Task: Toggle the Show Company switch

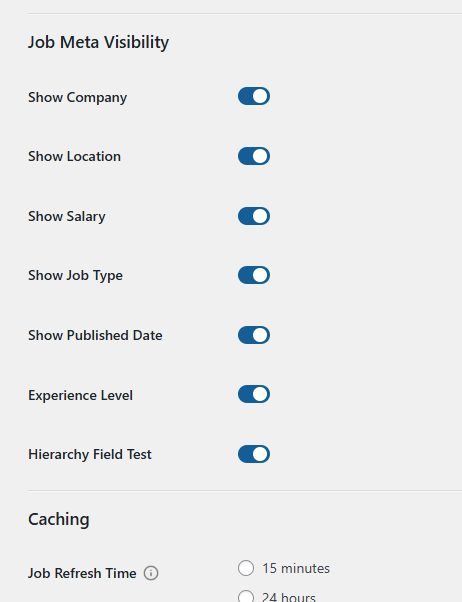Action: coord(254,96)
